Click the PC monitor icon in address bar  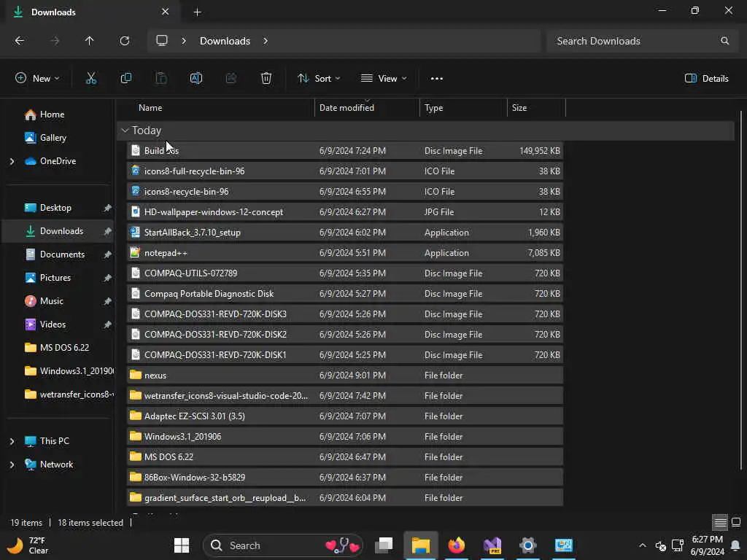click(x=162, y=41)
